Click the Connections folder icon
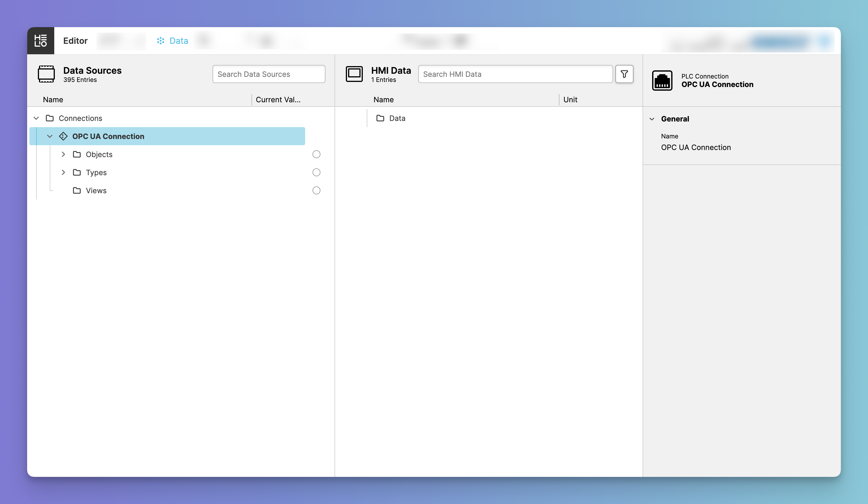Screen dimensions: 868x504 click(50, 118)
